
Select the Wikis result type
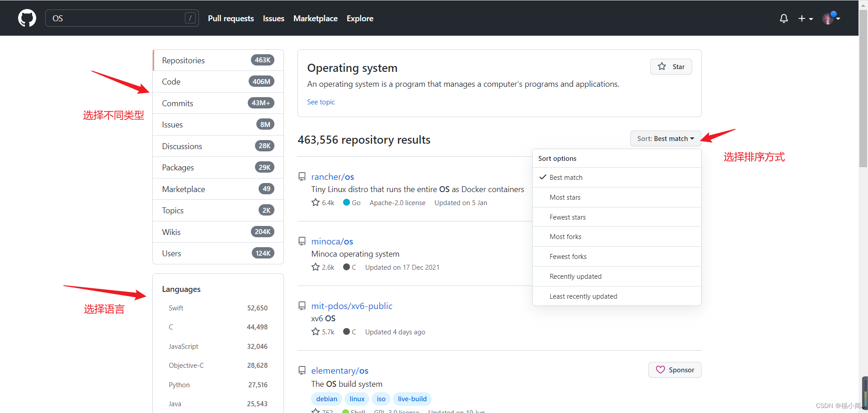[218, 232]
